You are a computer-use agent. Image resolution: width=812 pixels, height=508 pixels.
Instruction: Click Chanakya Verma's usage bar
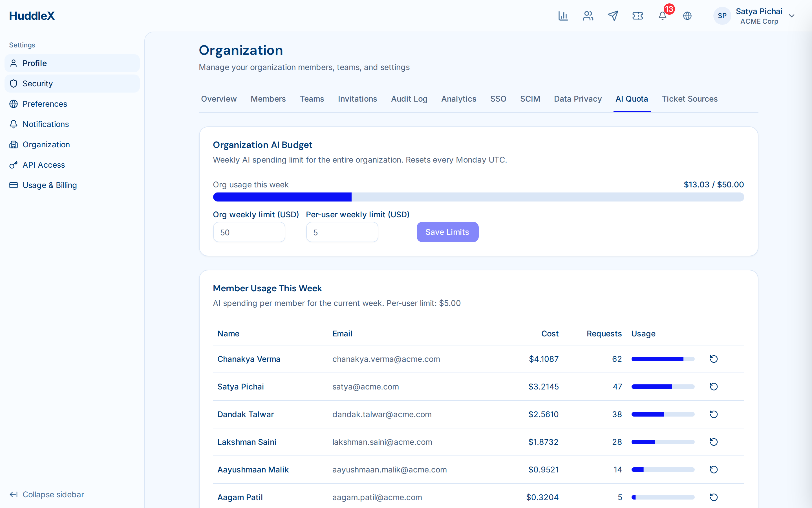click(663, 359)
